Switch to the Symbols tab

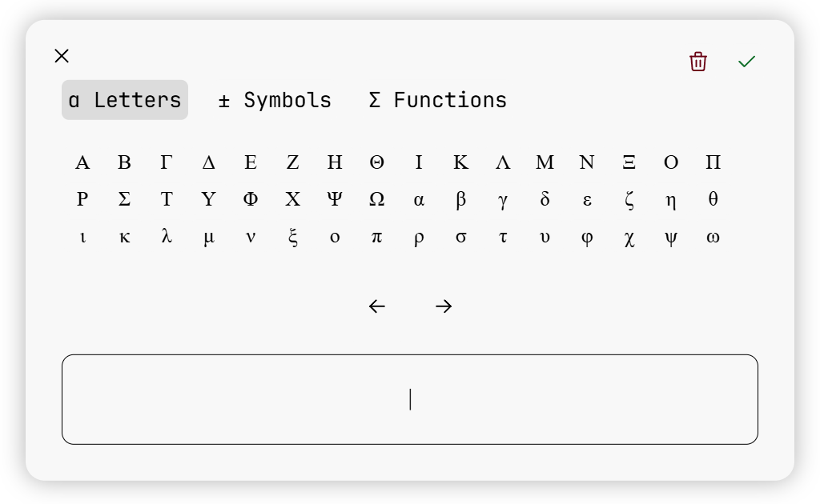click(x=275, y=100)
